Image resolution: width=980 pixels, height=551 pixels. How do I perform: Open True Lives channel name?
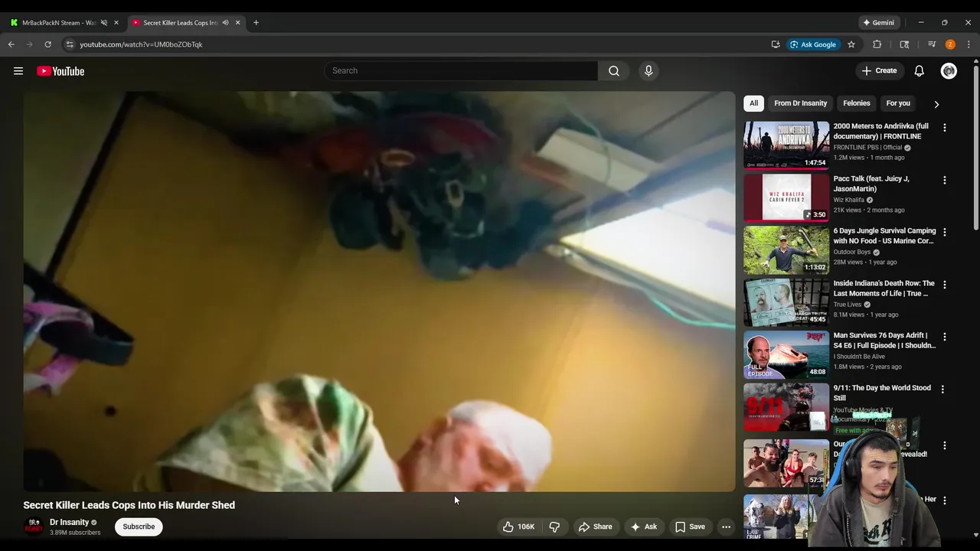pyautogui.click(x=848, y=305)
